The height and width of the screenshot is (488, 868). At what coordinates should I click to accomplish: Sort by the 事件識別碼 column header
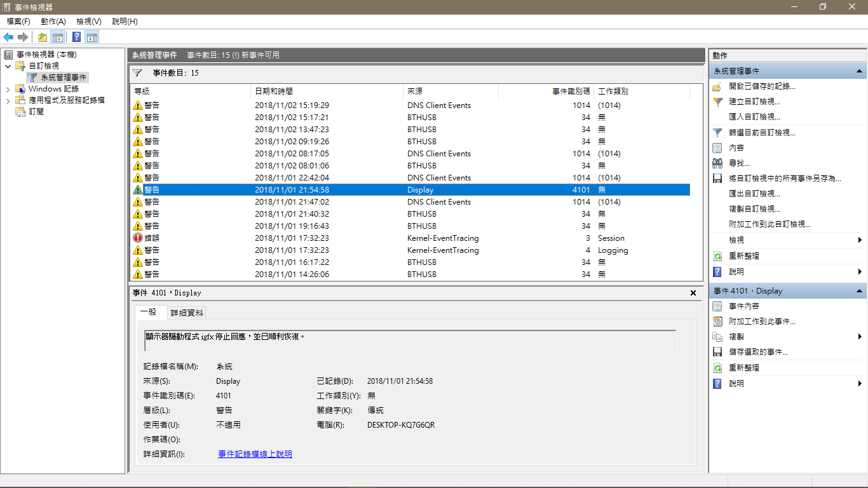[x=546, y=91]
